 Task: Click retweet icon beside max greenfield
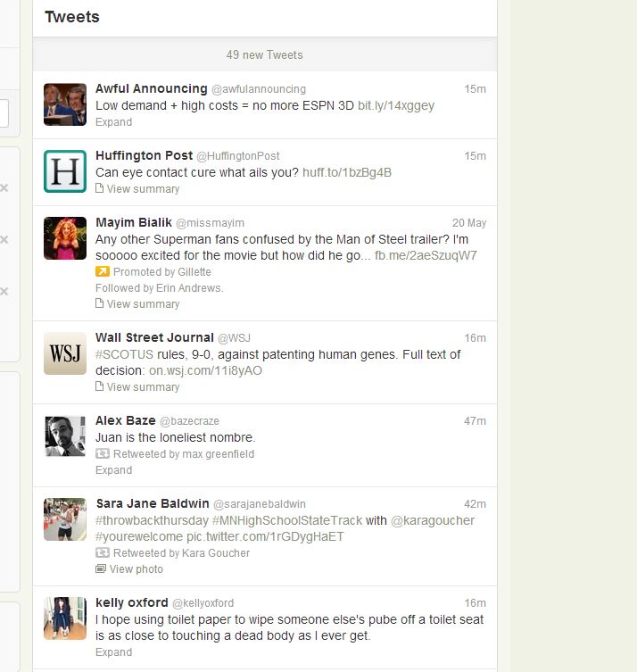(103, 453)
